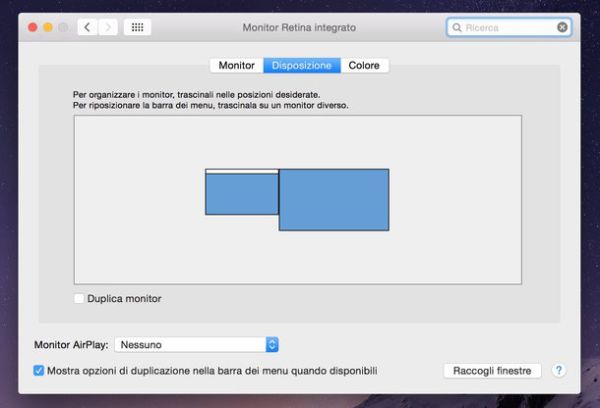Select the smaller left monitor rectangle

[241, 195]
